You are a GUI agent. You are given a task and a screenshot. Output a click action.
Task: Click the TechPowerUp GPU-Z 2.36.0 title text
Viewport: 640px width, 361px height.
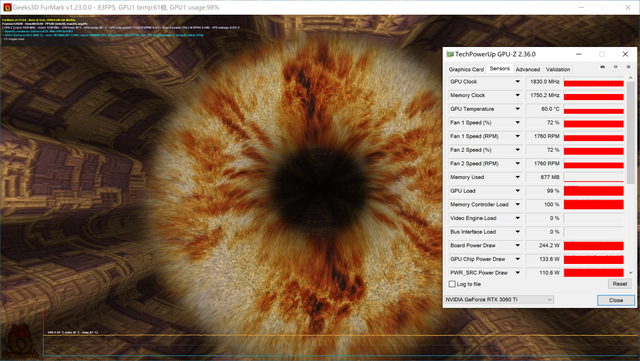pos(495,54)
